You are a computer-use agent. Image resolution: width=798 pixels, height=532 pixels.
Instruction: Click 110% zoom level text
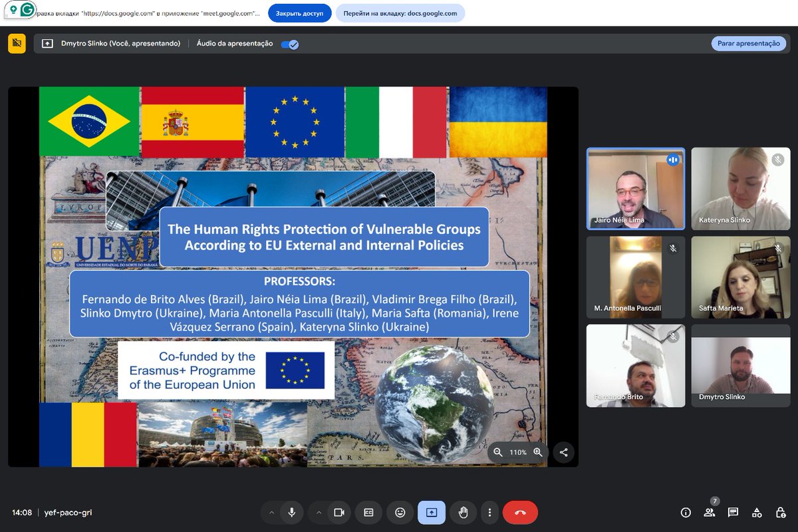[x=518, y=452]
